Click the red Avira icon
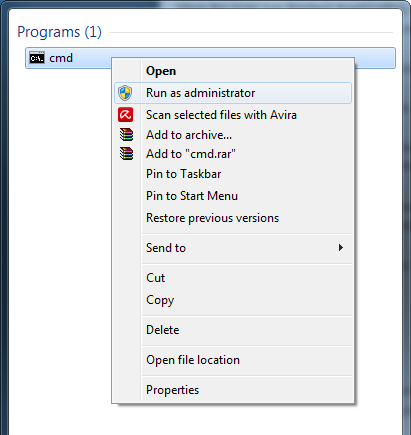This screenshot has width=411, height=435. point(125,115)
